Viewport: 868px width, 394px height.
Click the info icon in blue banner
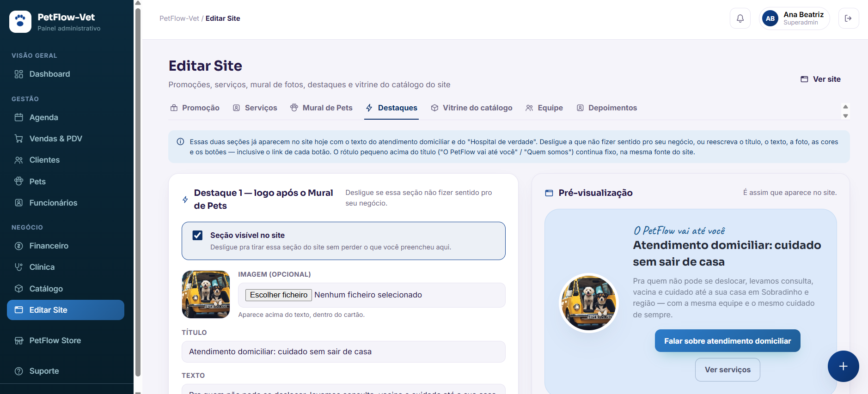[180, 142]
